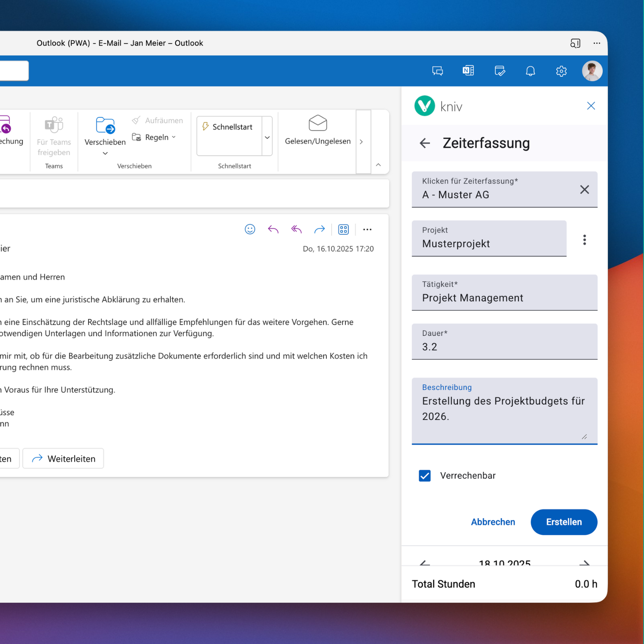Click the back arrow next to Zeiterfassung

[424, 143]
